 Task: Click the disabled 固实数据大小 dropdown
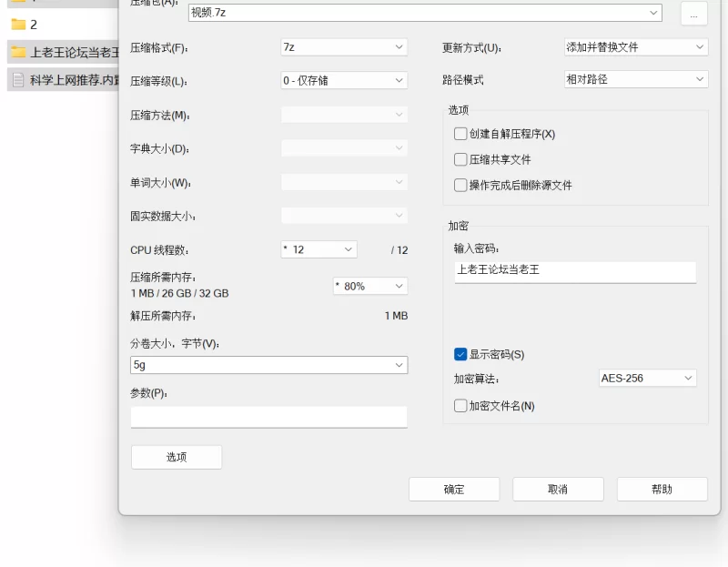[344, 216]
